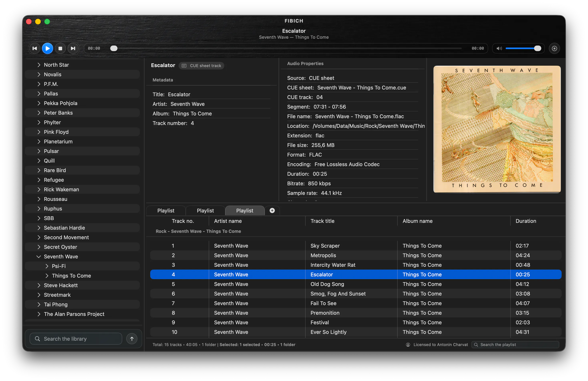Sort by the Album name column
Screen dimensions: 588x381
454,221
